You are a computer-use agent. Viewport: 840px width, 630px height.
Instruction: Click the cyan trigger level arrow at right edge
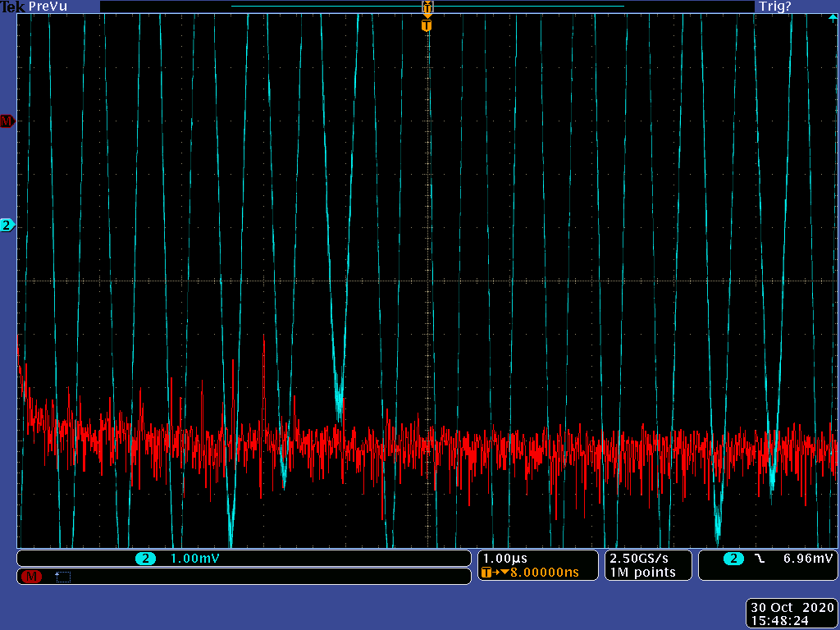[x=833, y=17]
